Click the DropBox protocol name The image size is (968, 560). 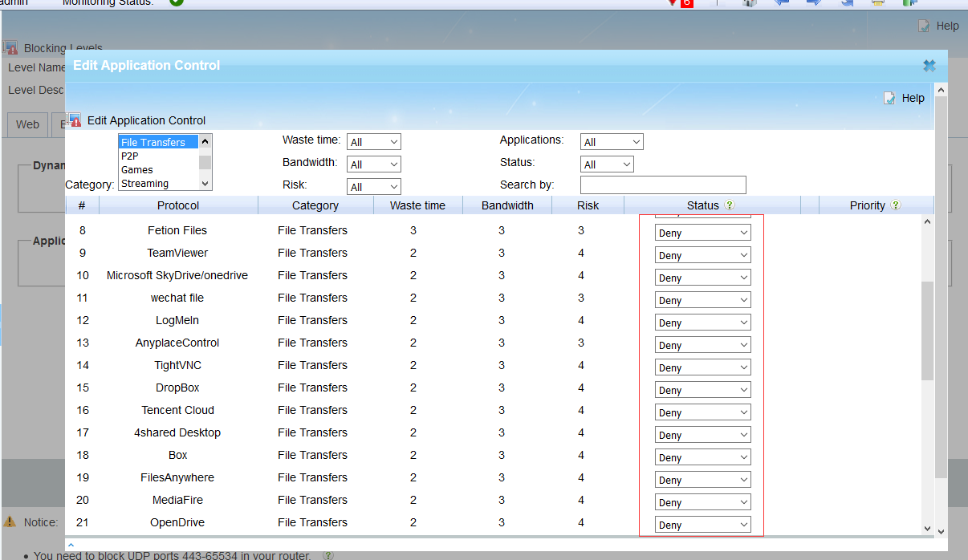click(x=177, y=388)
